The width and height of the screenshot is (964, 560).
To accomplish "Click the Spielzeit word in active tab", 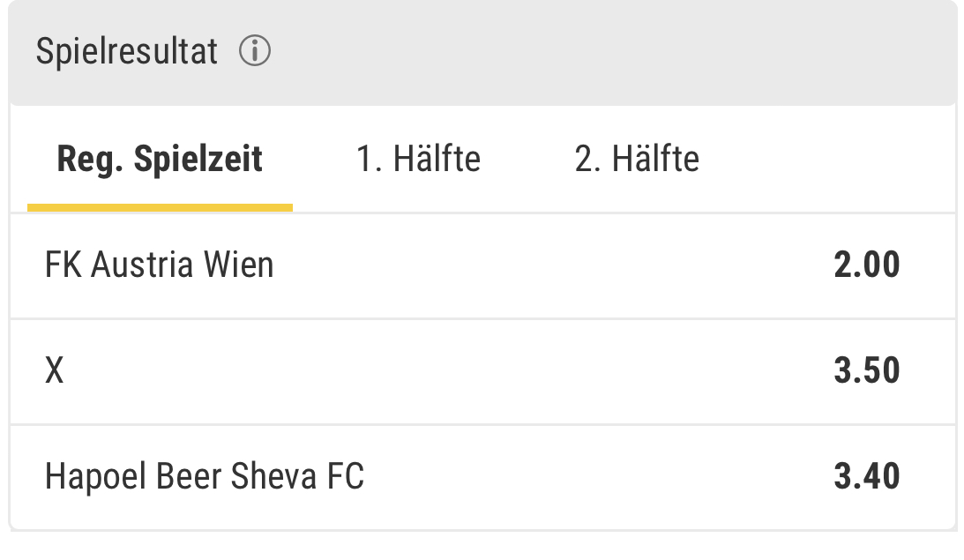I will click(x=198, y=160).
